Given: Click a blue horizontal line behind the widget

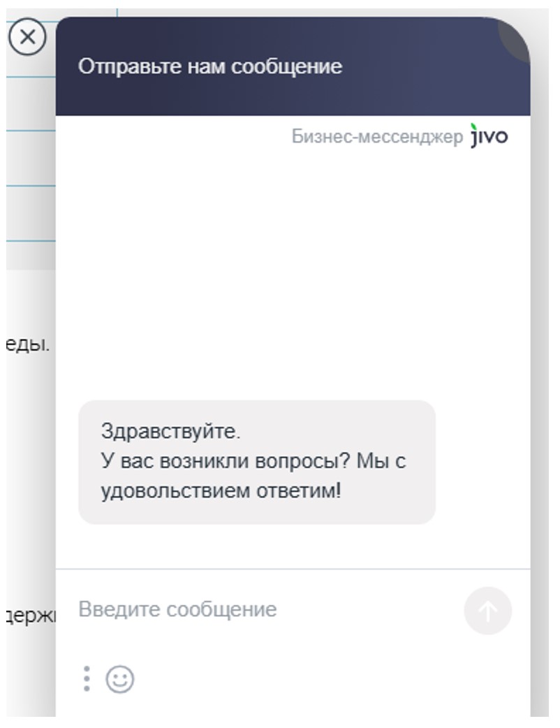Looking at the screenshot, I should click(31, 186).
